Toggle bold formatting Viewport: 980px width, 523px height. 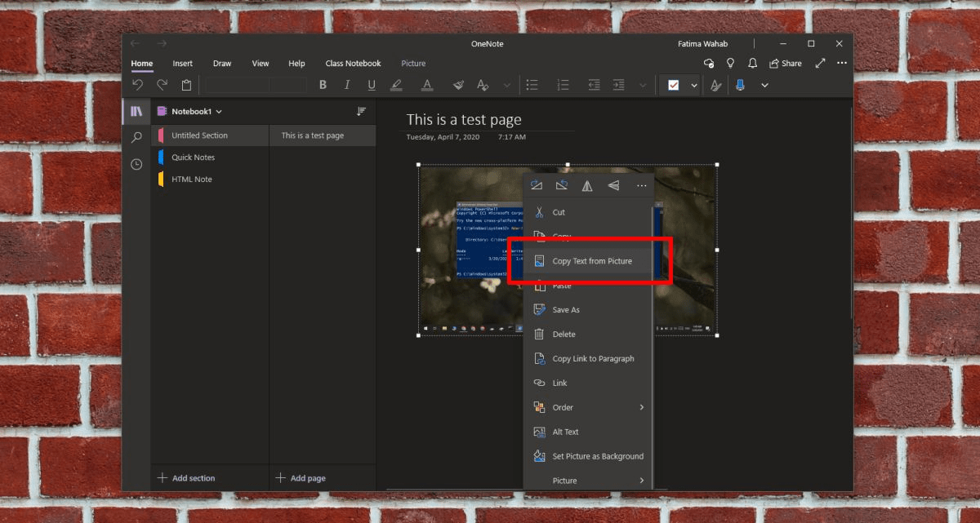(x=323, y=85)
